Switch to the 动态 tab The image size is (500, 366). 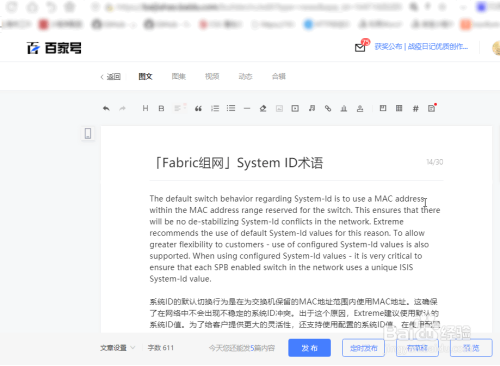click(x=245, y=77)
